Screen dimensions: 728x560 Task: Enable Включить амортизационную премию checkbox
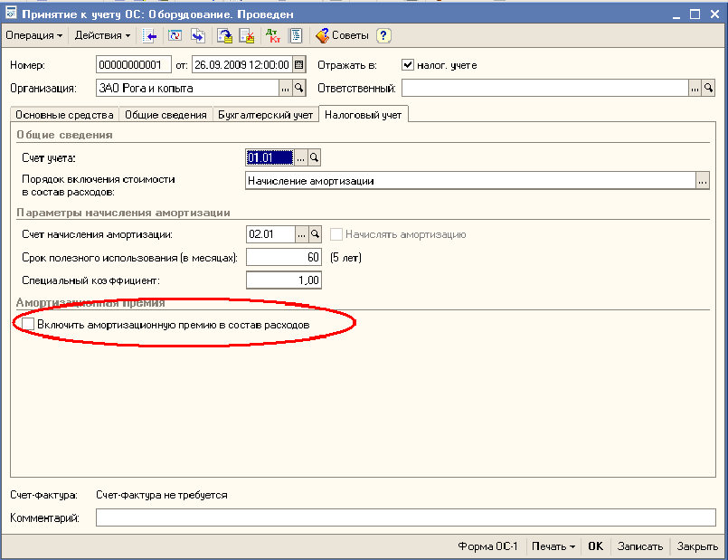coord(29,324)
